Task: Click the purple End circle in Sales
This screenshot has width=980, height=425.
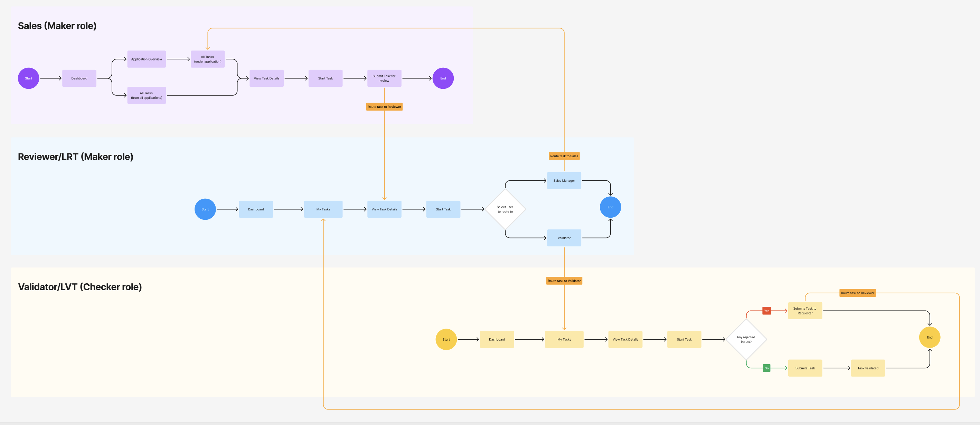Action: coord(443,78)
